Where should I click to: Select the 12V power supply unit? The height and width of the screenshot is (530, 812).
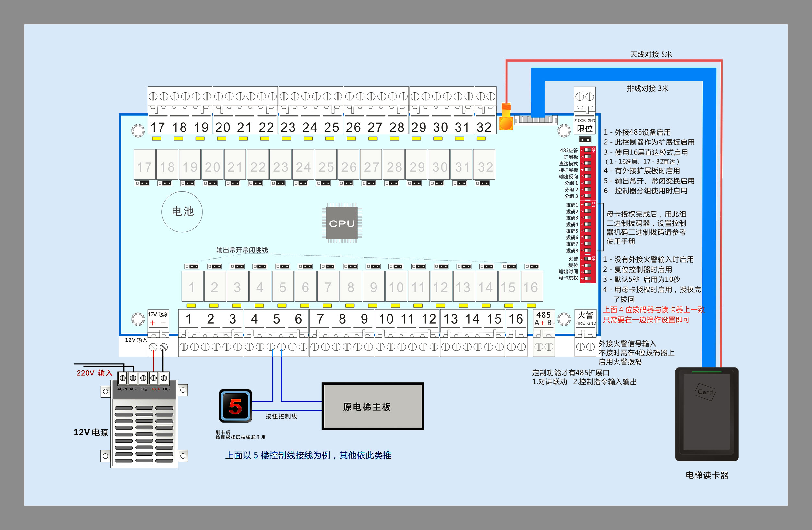click(x=144, y=419)
